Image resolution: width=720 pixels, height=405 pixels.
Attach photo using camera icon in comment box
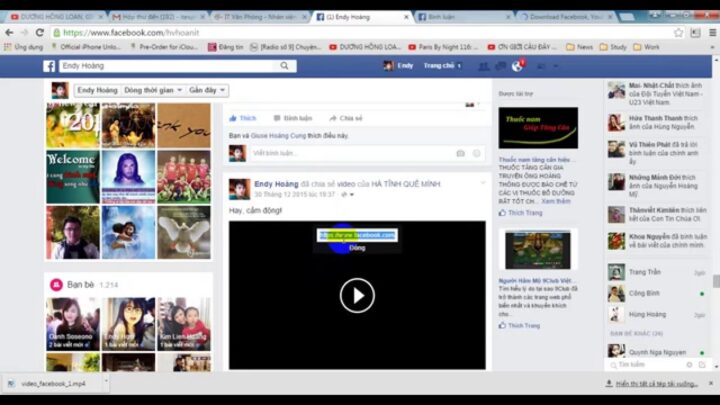461,153
